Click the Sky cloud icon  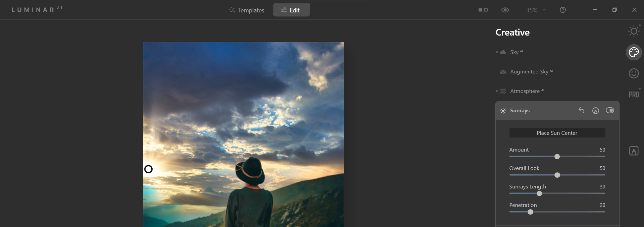(x=503, y=52)
